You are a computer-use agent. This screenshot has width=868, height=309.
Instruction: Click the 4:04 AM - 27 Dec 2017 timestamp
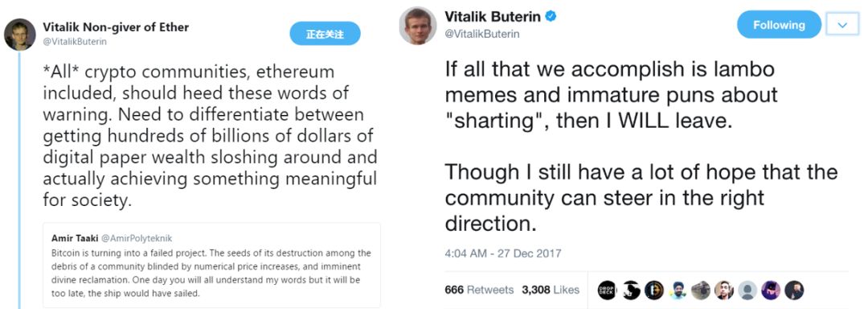point(502,253)
